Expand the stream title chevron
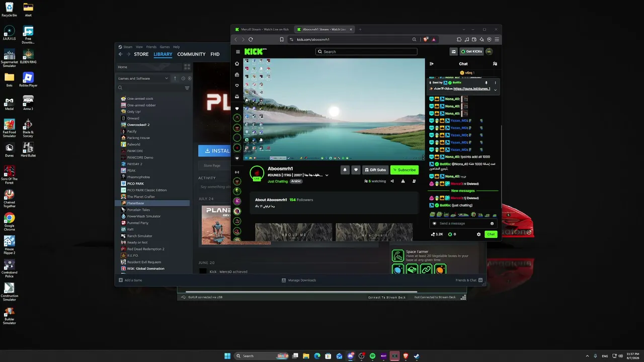 click(x=327, y=175)
